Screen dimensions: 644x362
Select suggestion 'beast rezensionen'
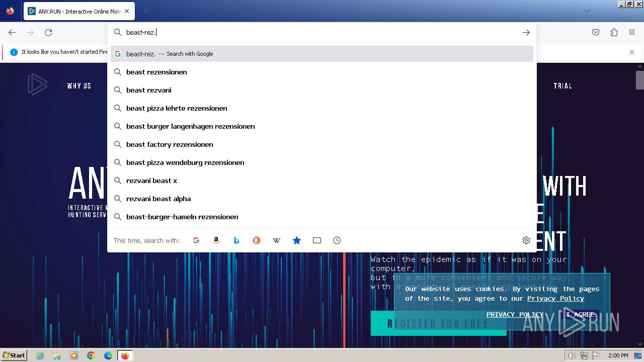(x=322, y=72)
